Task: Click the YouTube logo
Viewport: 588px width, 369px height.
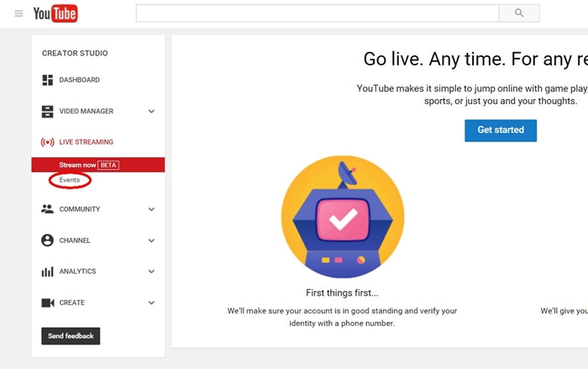Action: [55, 13]
